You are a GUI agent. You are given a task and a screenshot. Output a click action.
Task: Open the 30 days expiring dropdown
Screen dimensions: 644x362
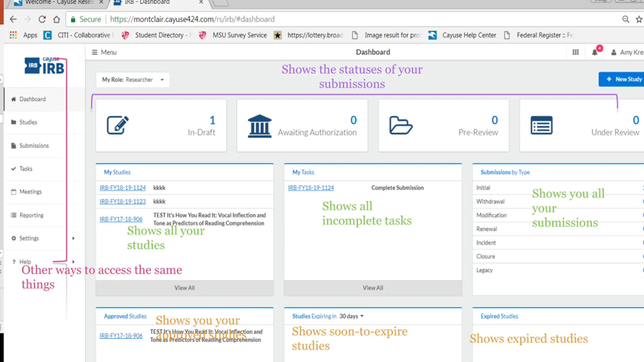click(351, 316)
